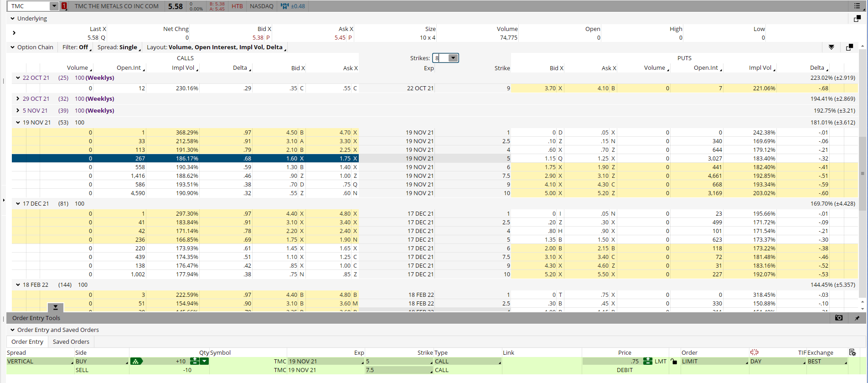Toggle the price lock padlock icon
This screenshot has height=383, width=868.
pos(674,361)
